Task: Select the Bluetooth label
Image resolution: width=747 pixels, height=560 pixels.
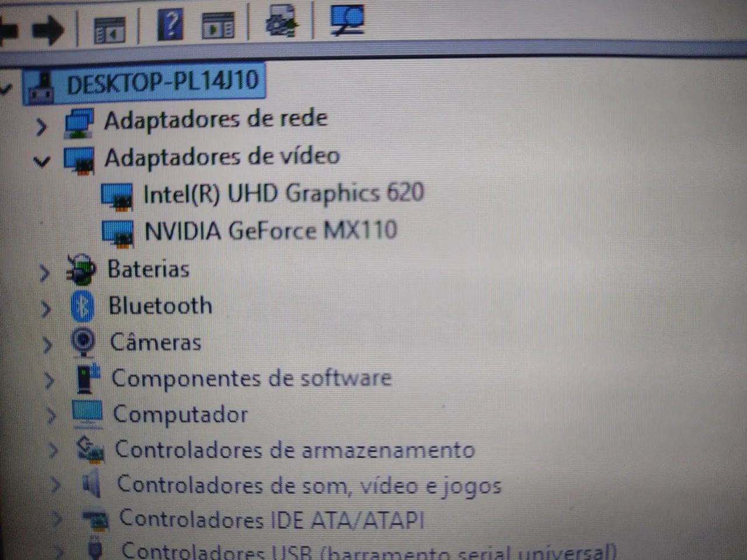Action: point(160,306)
